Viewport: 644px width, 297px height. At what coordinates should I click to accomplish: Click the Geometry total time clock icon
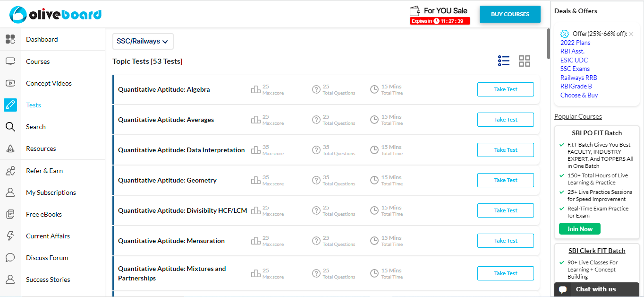tap(374, 180)
